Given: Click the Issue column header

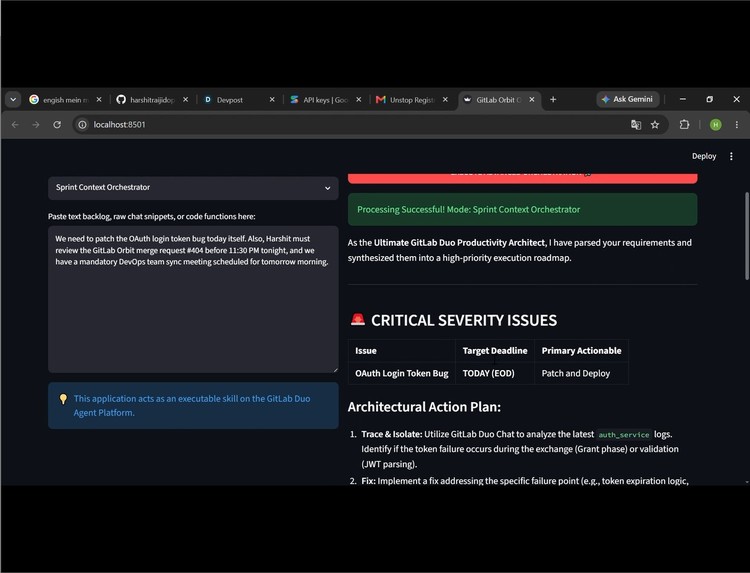Looking at the screenshot, I should pos(402,351).
